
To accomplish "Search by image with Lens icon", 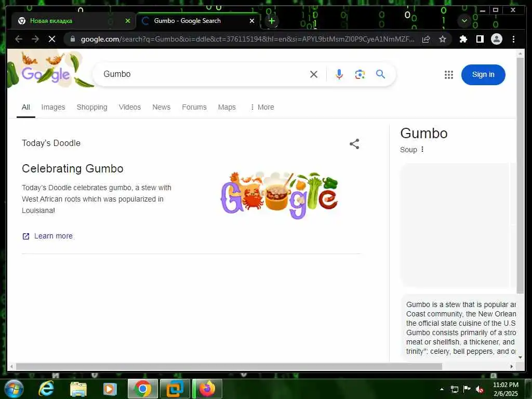I will (360, 74).
